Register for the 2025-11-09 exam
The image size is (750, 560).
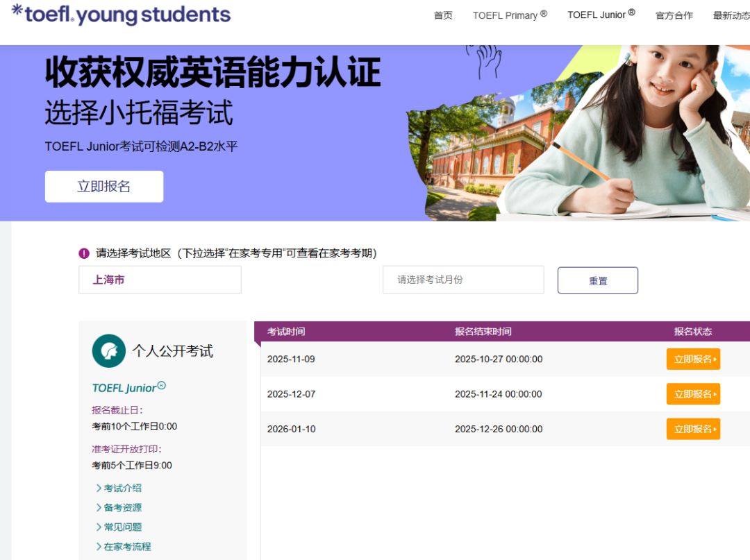click(693, 359)
